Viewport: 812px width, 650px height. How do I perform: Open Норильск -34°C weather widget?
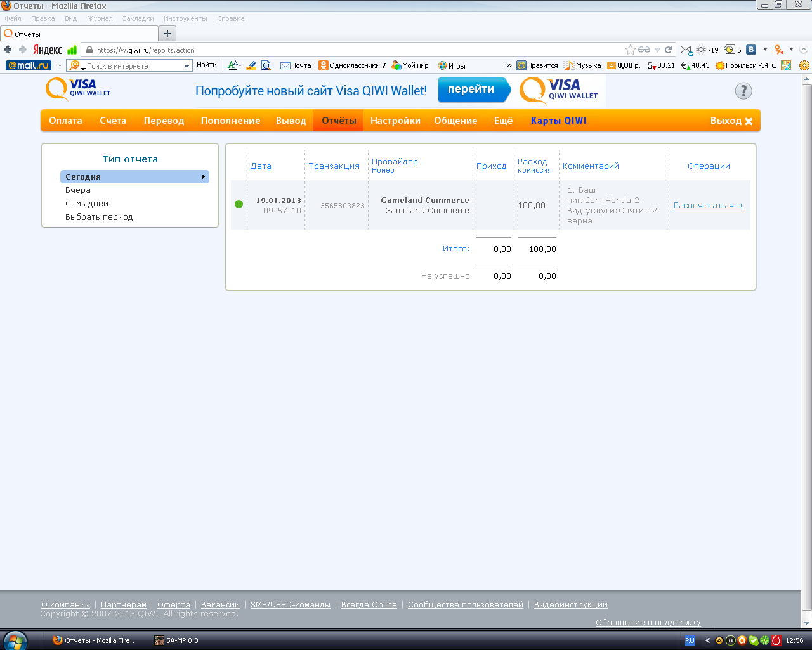tap(745, 65)
